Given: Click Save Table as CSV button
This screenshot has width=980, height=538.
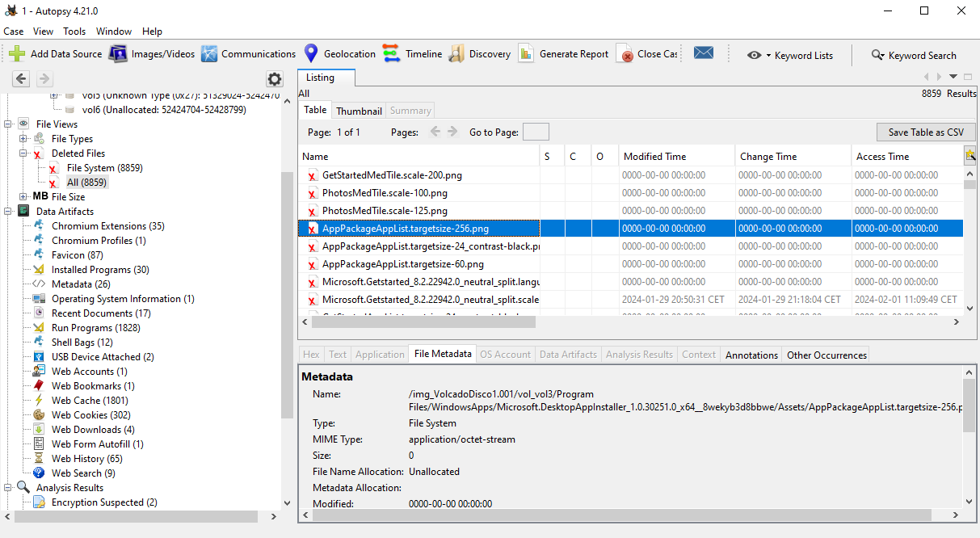Looking at the screenshot, I should (x=925, y=132).
